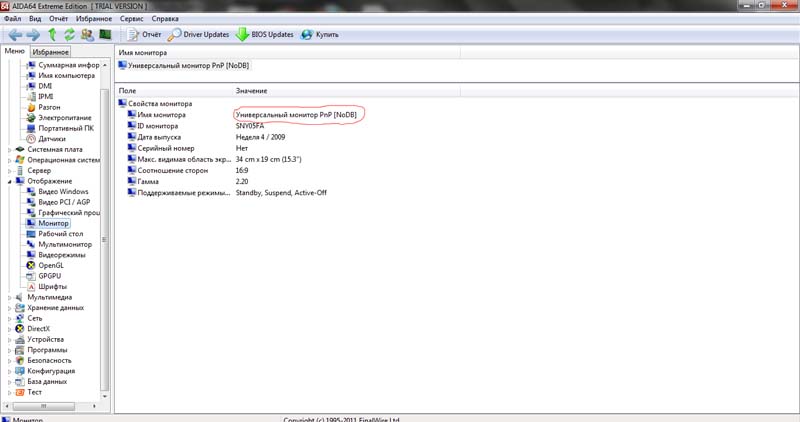Image resolution: width=800 pixels, height=422 pixels.
Task: Select Электропитание tree item
Action: [59, 118]
